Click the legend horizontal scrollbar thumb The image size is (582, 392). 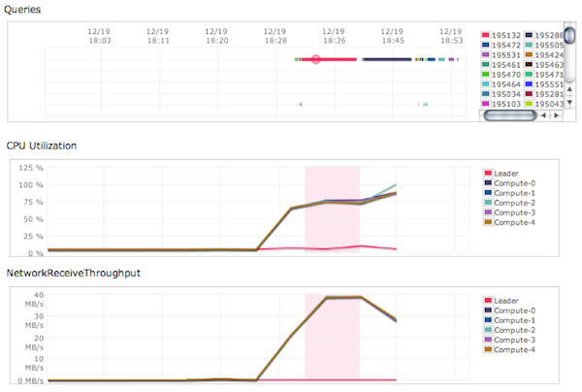point(509,114)
